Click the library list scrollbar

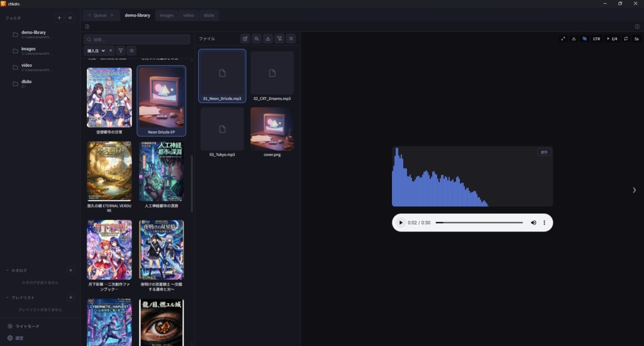[192, 184]
